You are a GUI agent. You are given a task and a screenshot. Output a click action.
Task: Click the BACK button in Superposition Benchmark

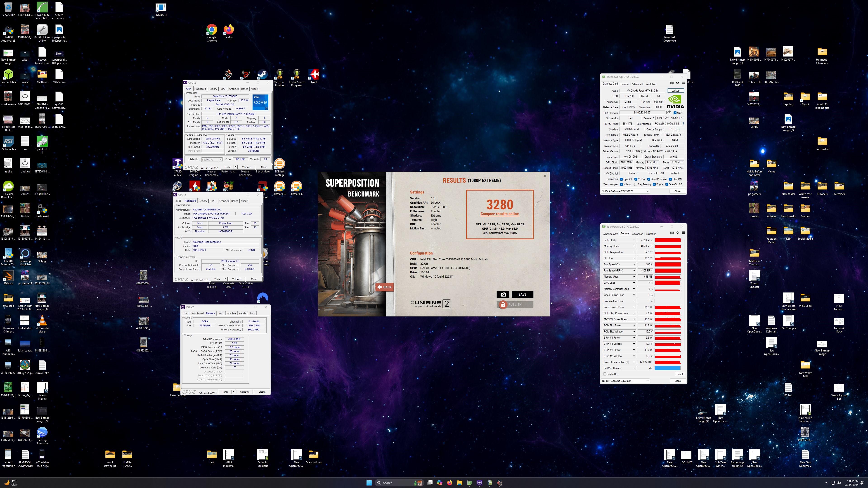384,287
